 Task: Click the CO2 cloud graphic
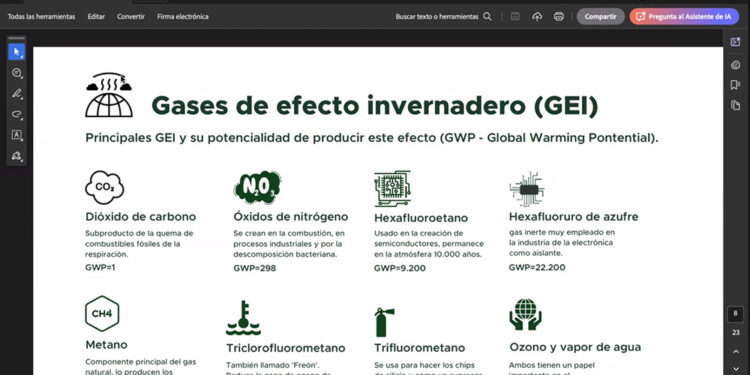pos(104,188)
